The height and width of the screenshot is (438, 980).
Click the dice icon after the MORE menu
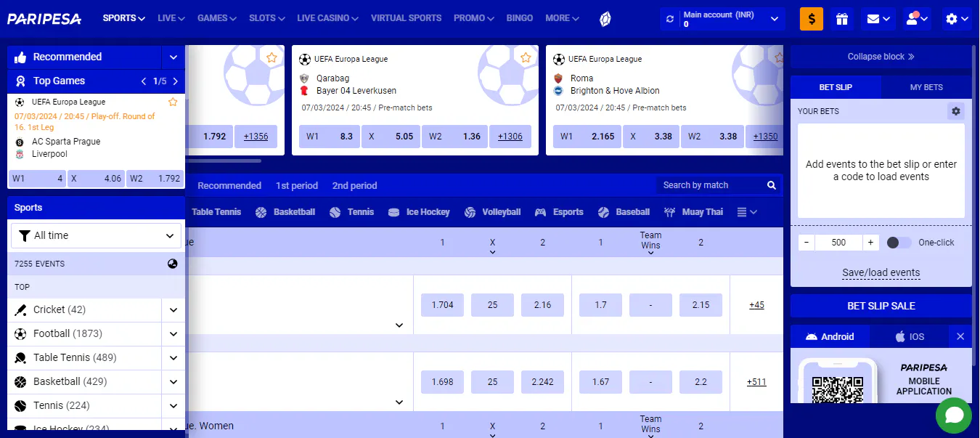point(605,19)
